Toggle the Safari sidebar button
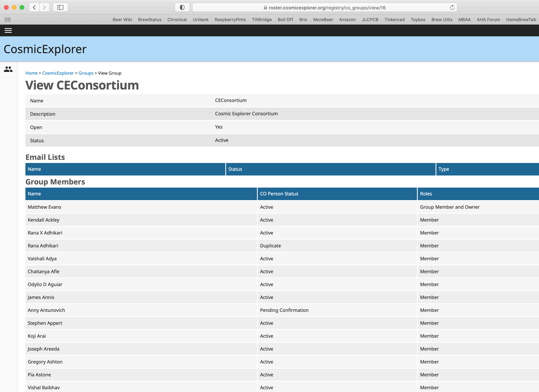 pyautogui.click(x=60, y=7)
